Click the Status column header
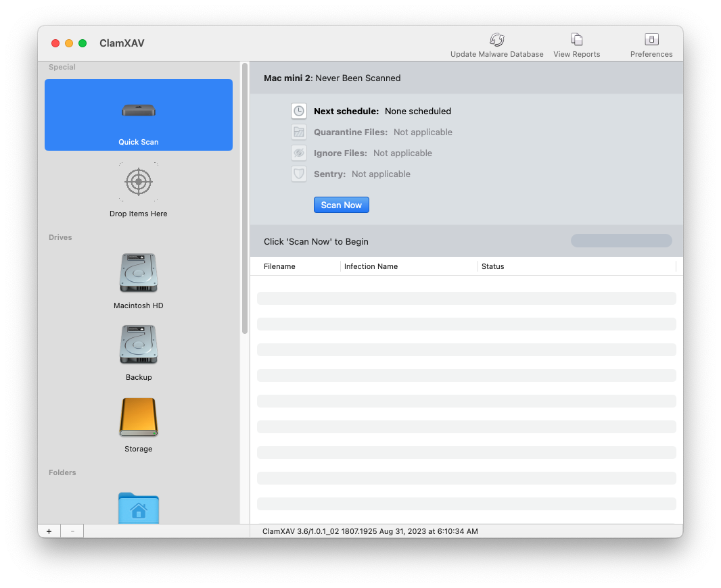 point(493,266)
